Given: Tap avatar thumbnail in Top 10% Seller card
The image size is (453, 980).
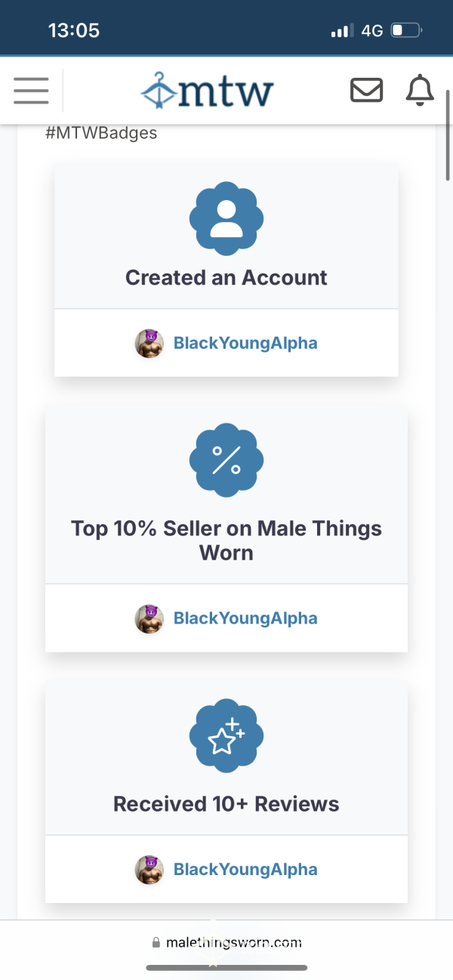Looking at the screenshot, I should click(x=149, y=618).
